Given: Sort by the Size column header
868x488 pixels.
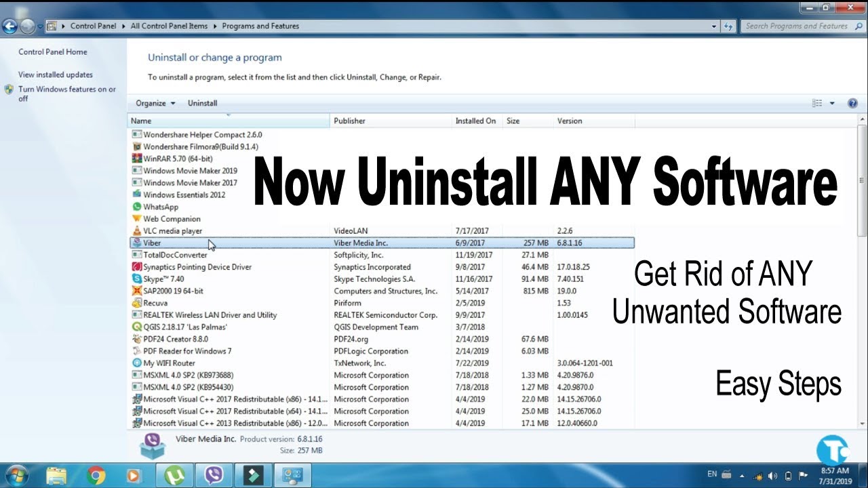Looking at the screenshot, I should pyautogui.click(x=529, y=121).
